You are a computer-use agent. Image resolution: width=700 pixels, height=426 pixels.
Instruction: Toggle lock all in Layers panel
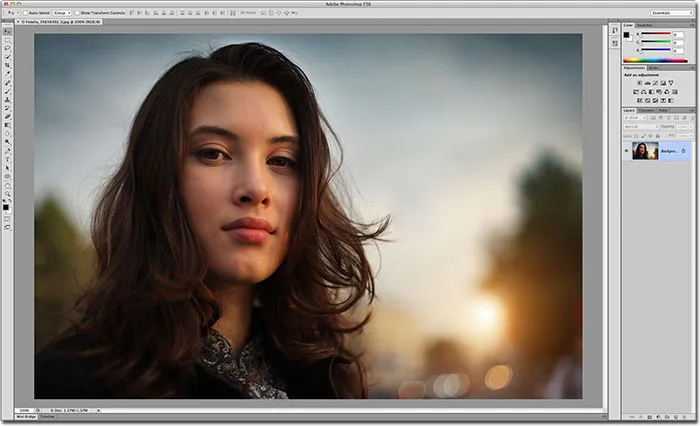tap(658, 136)
